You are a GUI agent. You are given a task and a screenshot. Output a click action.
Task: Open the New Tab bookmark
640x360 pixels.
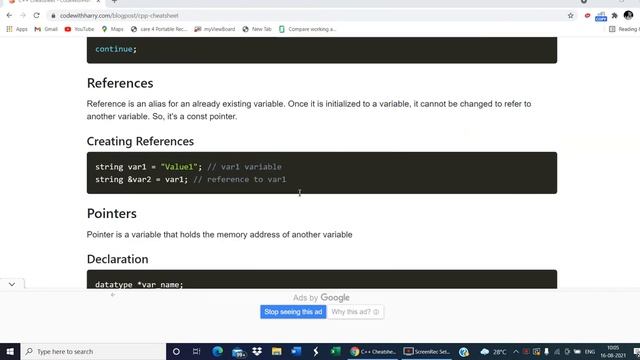coord(257,29)
